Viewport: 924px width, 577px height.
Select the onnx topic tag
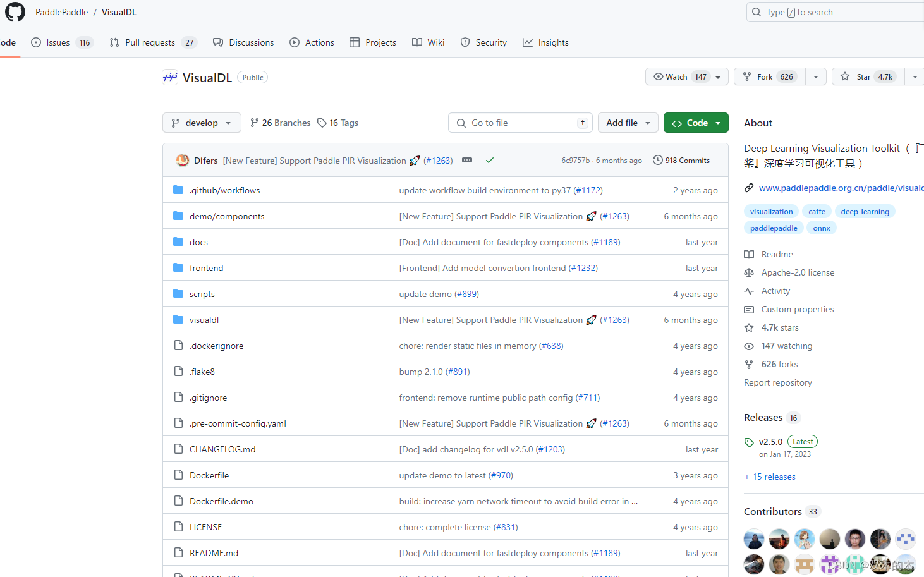coord(822,228)
